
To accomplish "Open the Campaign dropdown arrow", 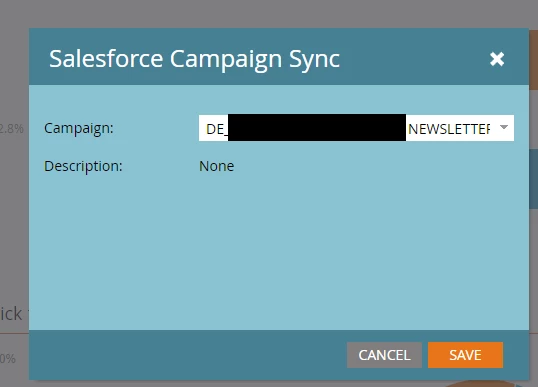I will tap(504, 127).
